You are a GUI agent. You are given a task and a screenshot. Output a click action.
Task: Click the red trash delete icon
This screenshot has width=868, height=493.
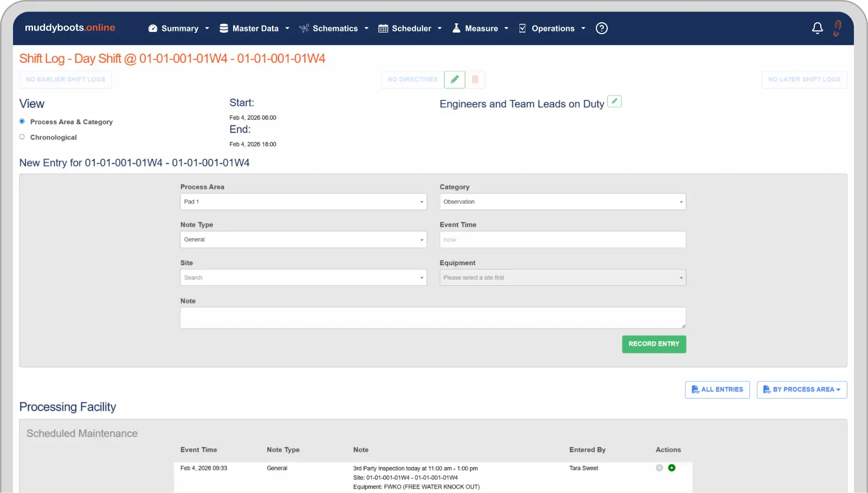pyautogui.click(x=475, y=80)
